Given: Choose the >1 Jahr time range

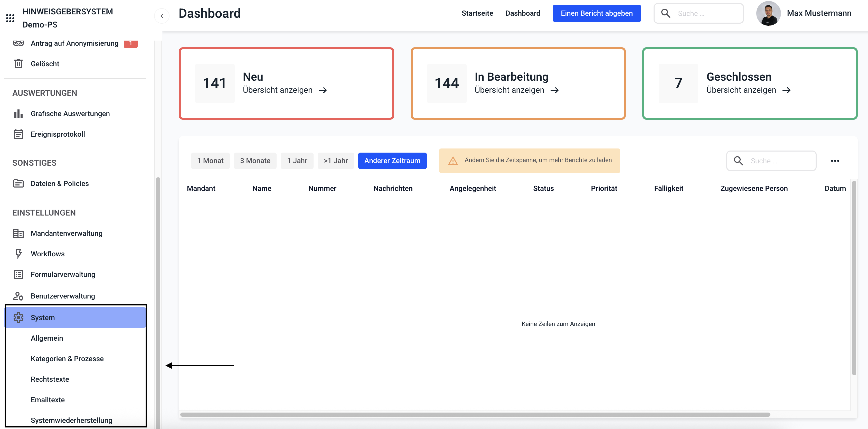Looking at the screenshot, I should 336,161.
